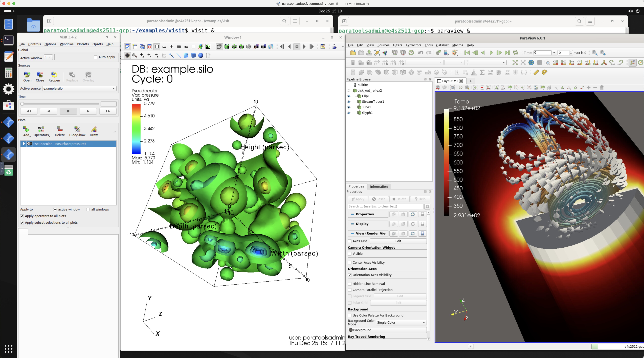Open the Filters menu in ParaView
The width and height of the screenshot is (644, 358).
397,45
